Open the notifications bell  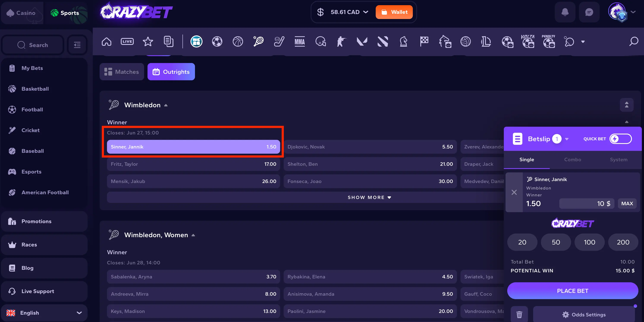tap(565, 12)
